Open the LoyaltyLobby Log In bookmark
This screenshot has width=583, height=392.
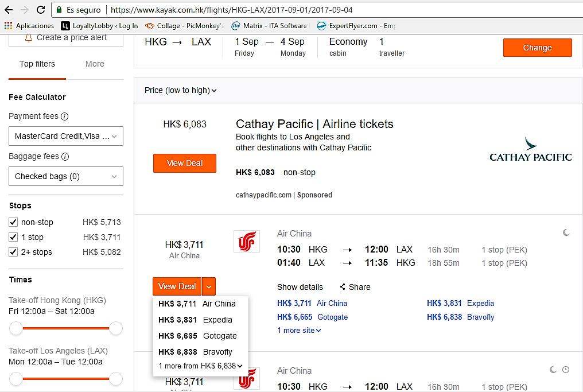(x=100, y=26)
